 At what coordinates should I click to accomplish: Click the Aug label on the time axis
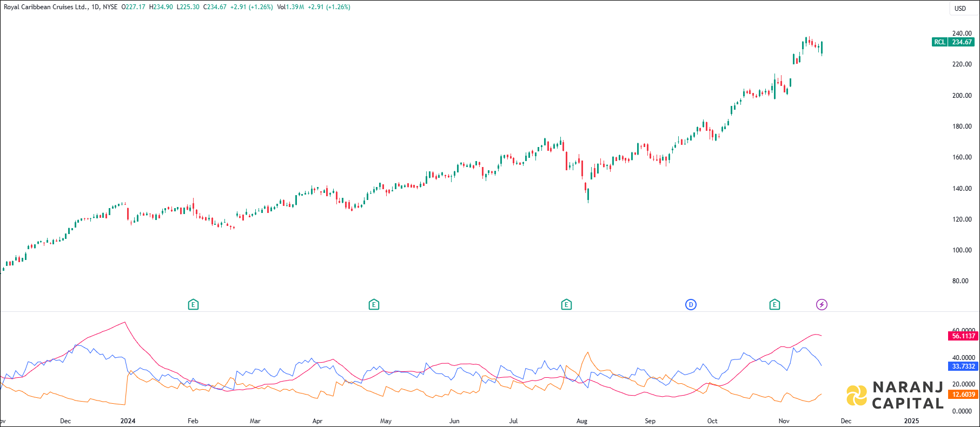(582, 421)
